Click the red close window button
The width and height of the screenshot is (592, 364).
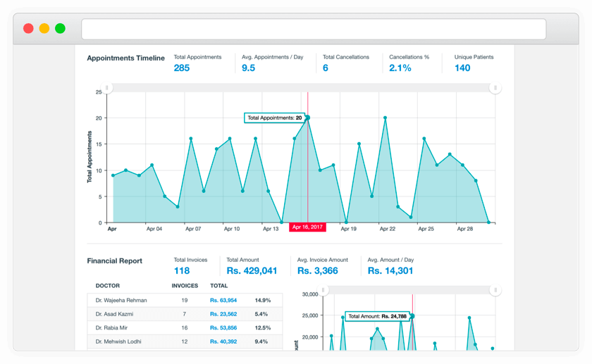pyautogui.click(x=28, y=28)
